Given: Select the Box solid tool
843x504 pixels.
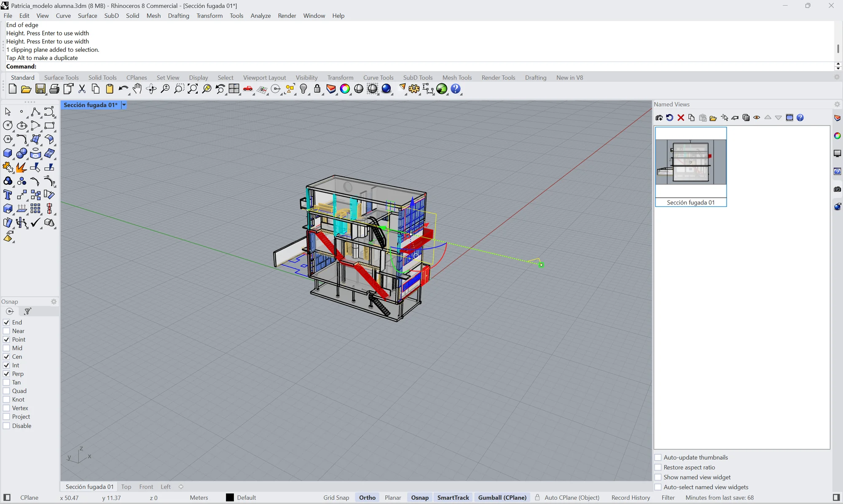Looking at the screenshot, I should click(8, 153).
